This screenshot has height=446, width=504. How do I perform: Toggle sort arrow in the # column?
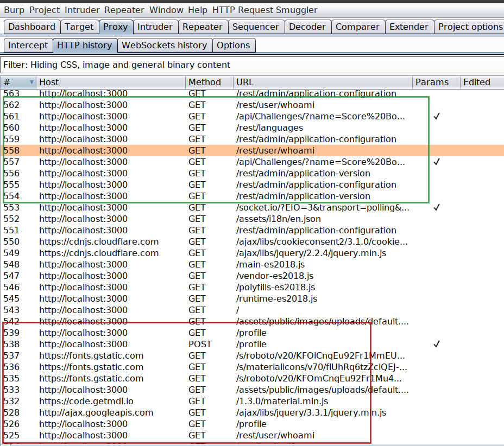[x=31, y=82]
